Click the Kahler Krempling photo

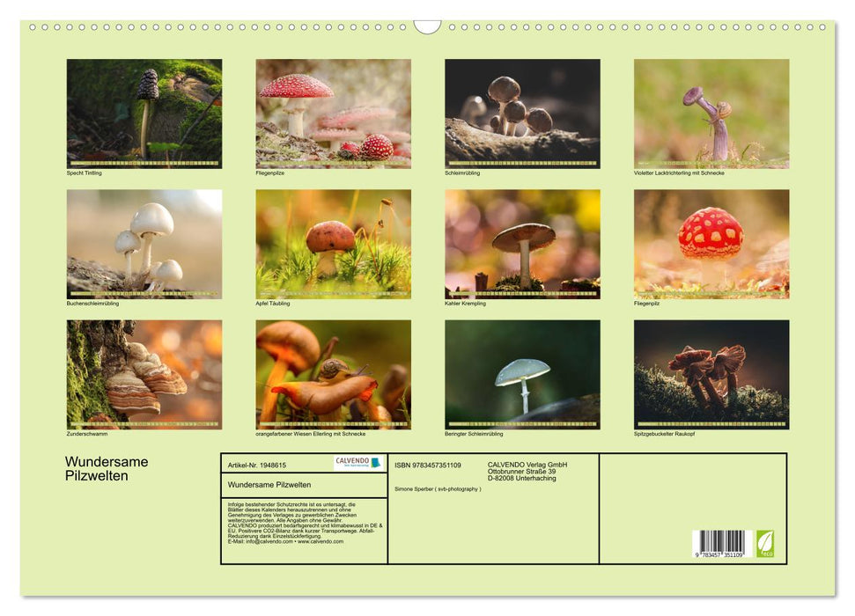(522, 245)
